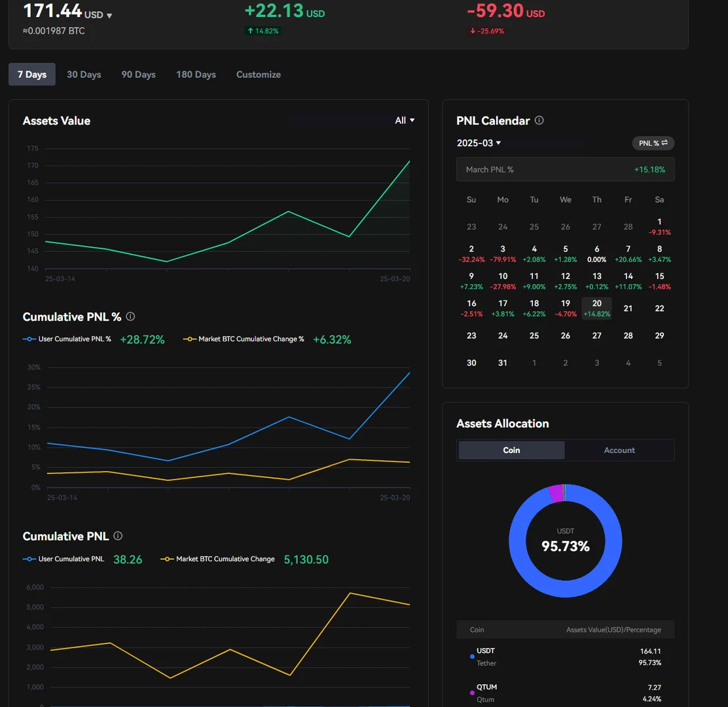The height and width of the screenshot is (707, 728).
Task: Switch calendar display with PNL % toggle
Action: coord(653,143)
